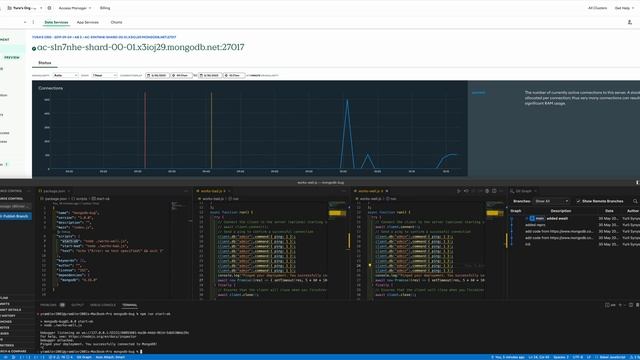Open the Data Services tab in Atlas

[x=56, y=22]
